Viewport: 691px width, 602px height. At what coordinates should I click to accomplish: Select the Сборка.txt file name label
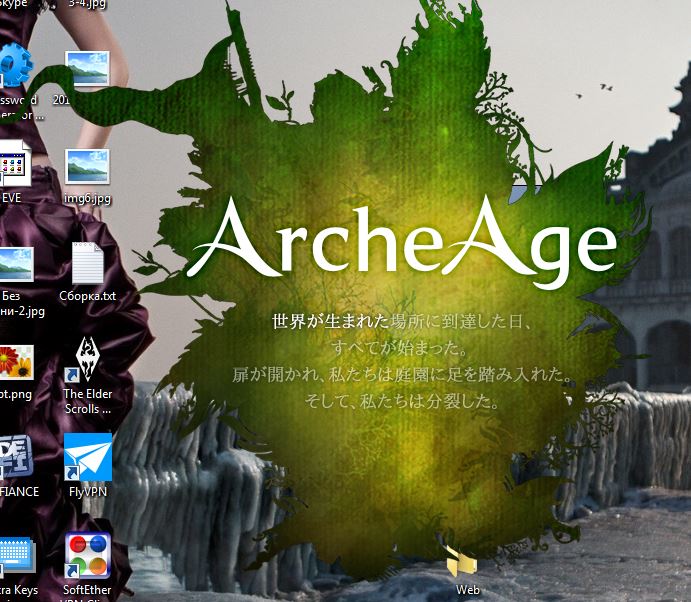[x=88, y=296]
